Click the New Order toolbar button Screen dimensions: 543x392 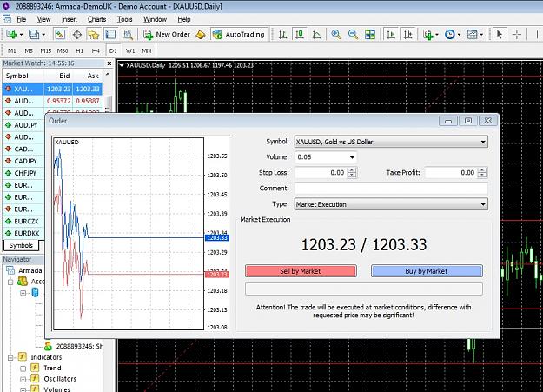(x=167, y=34)
